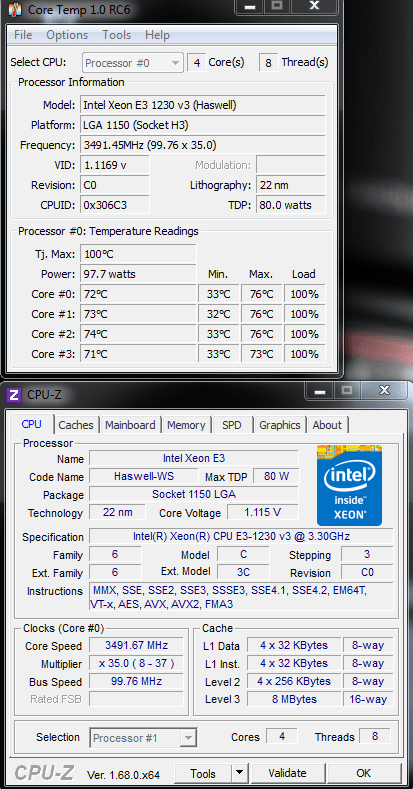The image size is (413, 789).
Task: Click the Core Temp thermometer title icon
Action: click(x=15, y=9)
